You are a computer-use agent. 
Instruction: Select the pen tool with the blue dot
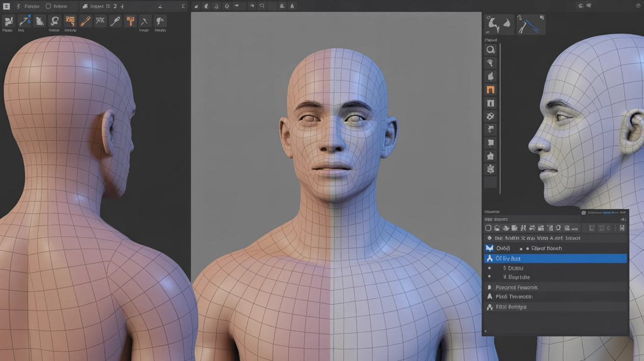(24, 21)
